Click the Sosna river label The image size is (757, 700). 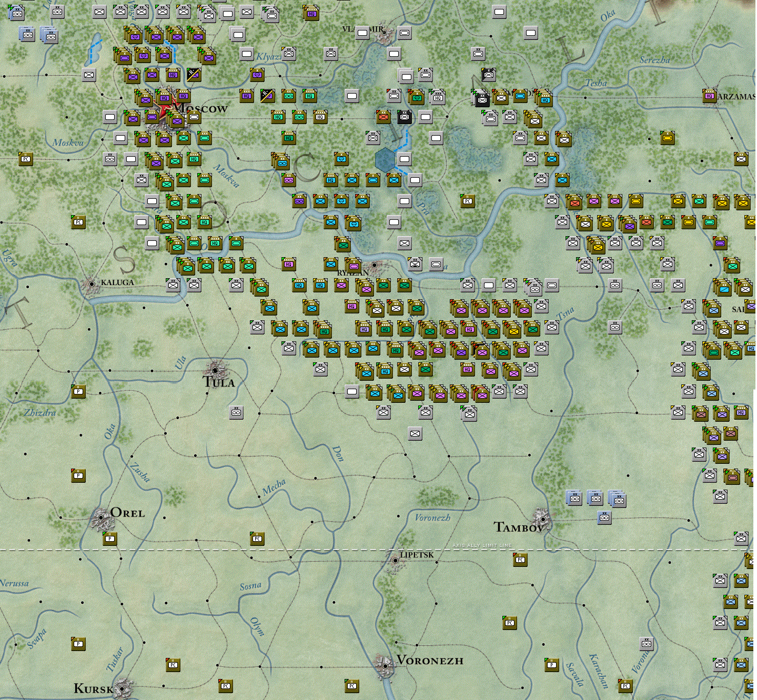pos(250,586)
